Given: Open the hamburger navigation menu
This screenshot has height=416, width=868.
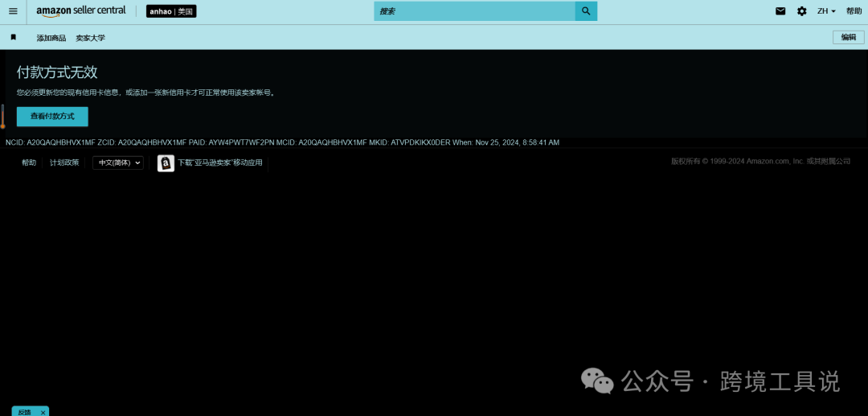Looking at the screenshot, I should (x=14, y=11).
